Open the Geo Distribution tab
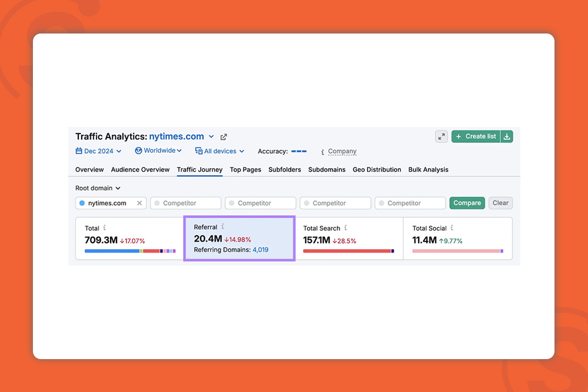This screenshot has width=588, height=392. point(377,170)
